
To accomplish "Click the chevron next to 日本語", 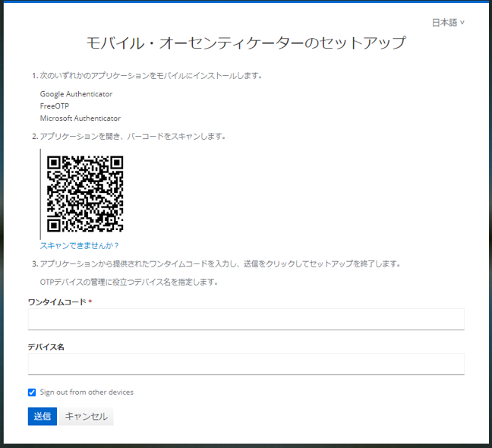I will (462, 23).
